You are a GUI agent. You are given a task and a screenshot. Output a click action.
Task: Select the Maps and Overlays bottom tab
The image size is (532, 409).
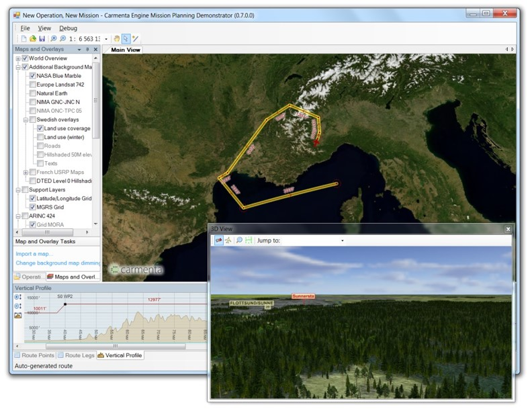coord(73,277)
